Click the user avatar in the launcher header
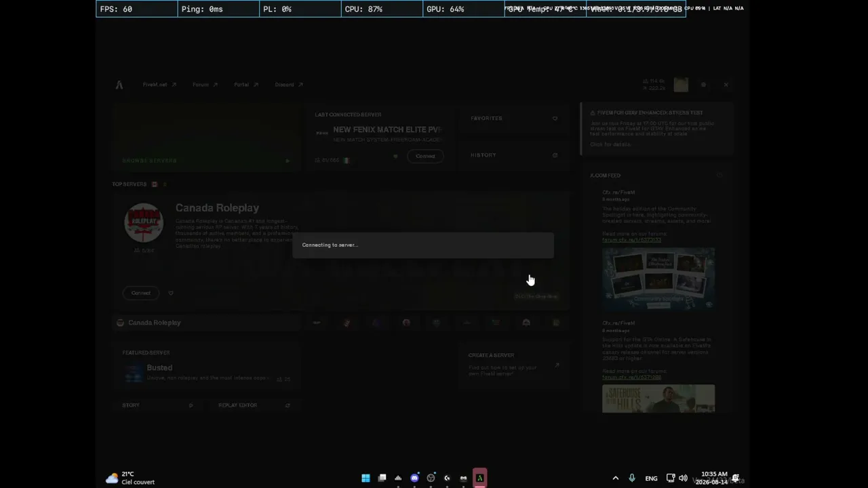This screenshot has height=488, width=868. click(x=681, y=85)
